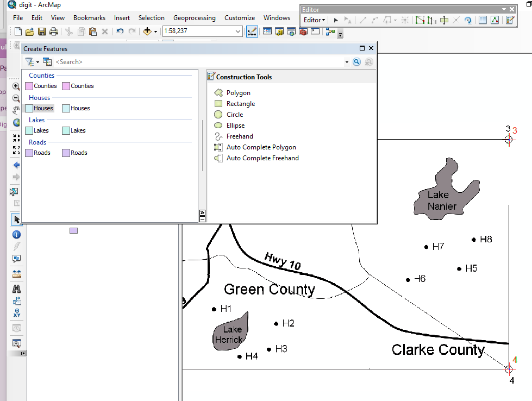
Task: Click the Save icon in Standard toolbar
Action: [x=42, y=32]
